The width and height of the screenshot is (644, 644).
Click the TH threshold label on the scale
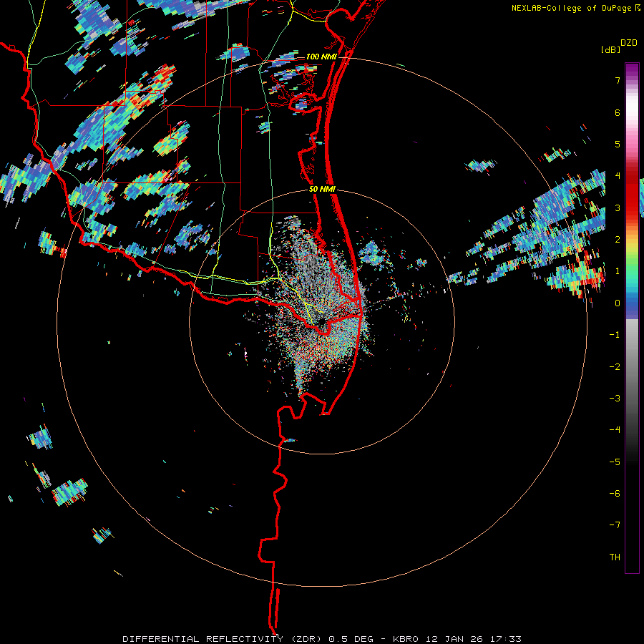tap(615, 557)
